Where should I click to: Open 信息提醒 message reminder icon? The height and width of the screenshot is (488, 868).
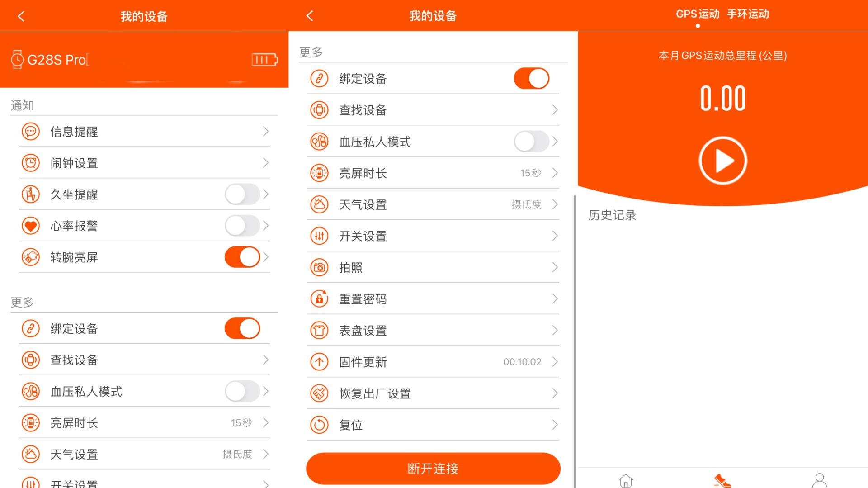coord(31,132)
